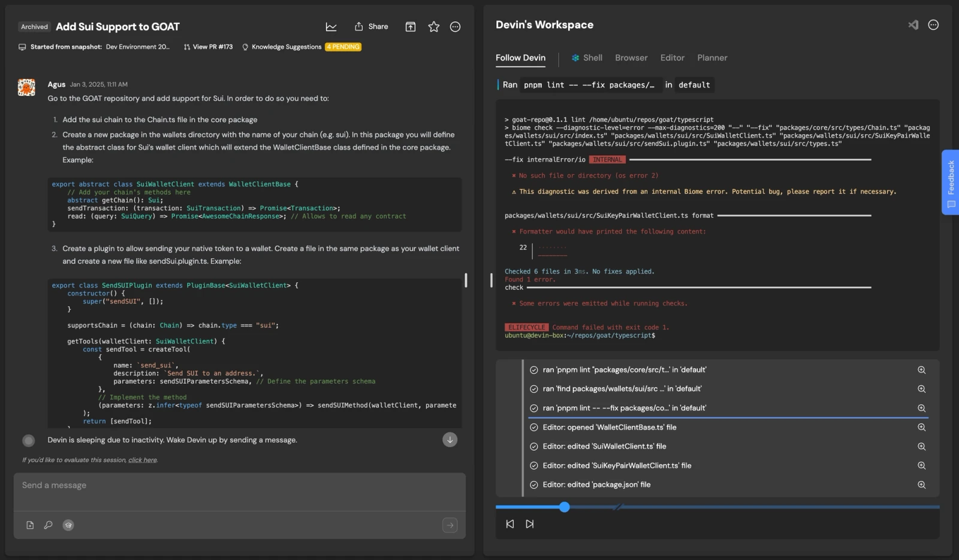The width and height of the screenshot is (959, 560).
Task: Click the archive session icon
Action: [411, 27]
